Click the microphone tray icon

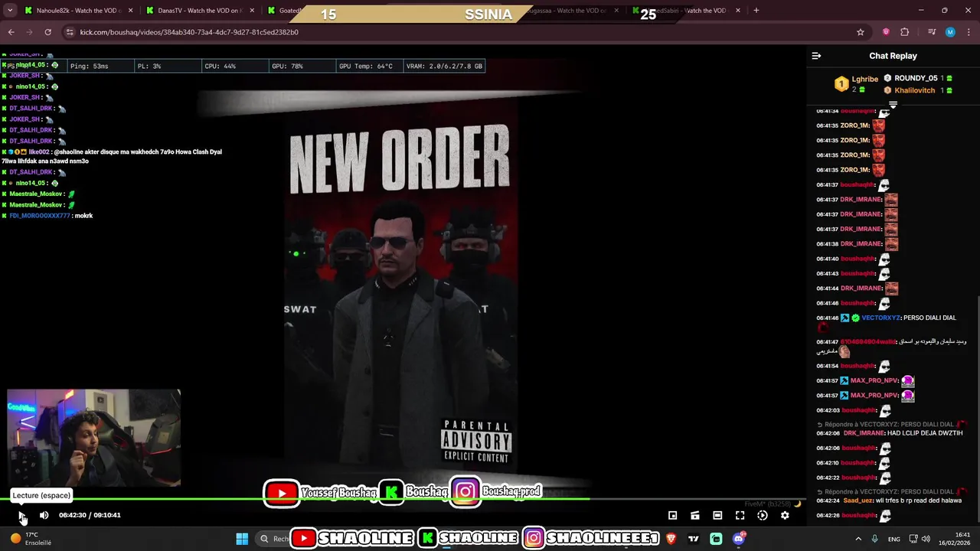click(874, 539)
